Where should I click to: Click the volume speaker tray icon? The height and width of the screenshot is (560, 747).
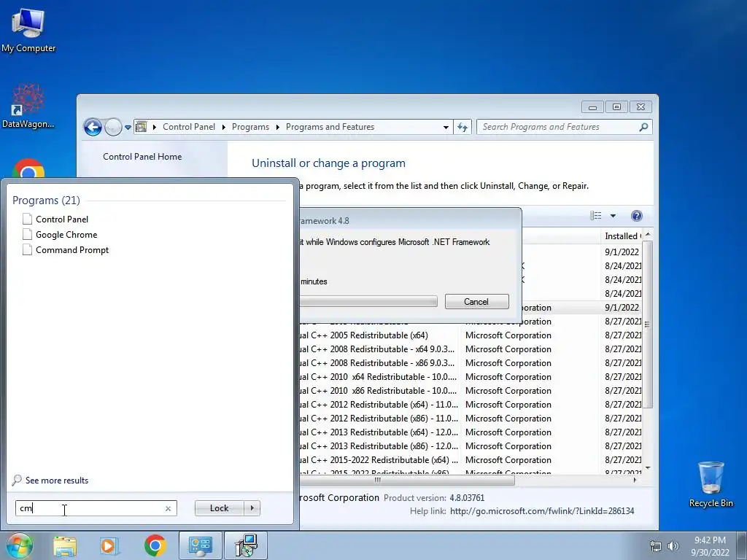(673, 546)
